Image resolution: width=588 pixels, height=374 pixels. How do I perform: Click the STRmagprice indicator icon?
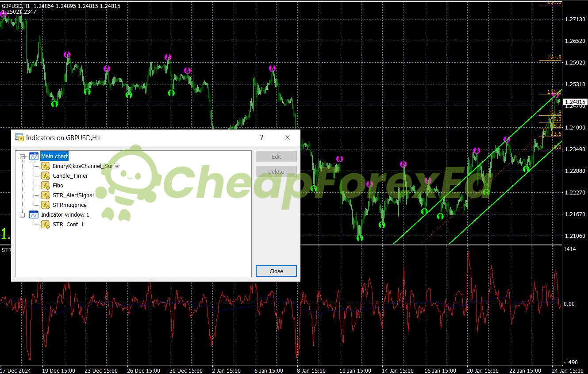(x=46, y=205)
